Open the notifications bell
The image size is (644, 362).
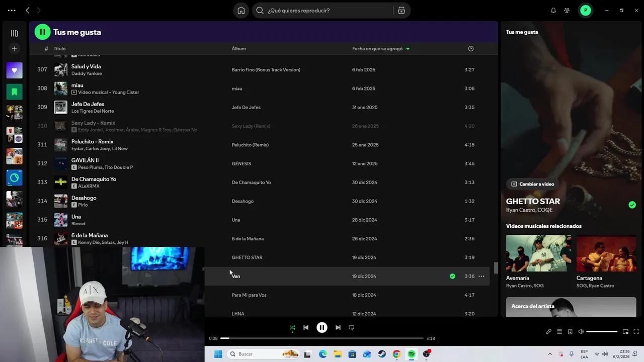click(553, 11)
